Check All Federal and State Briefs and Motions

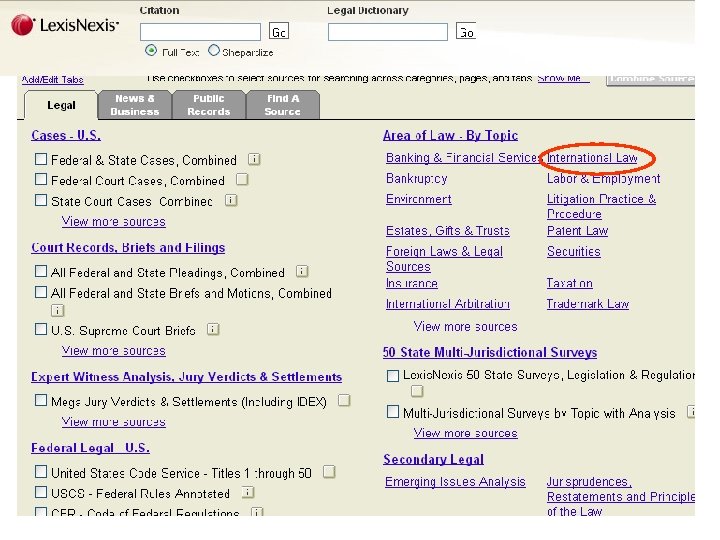[x=41, y=292]
